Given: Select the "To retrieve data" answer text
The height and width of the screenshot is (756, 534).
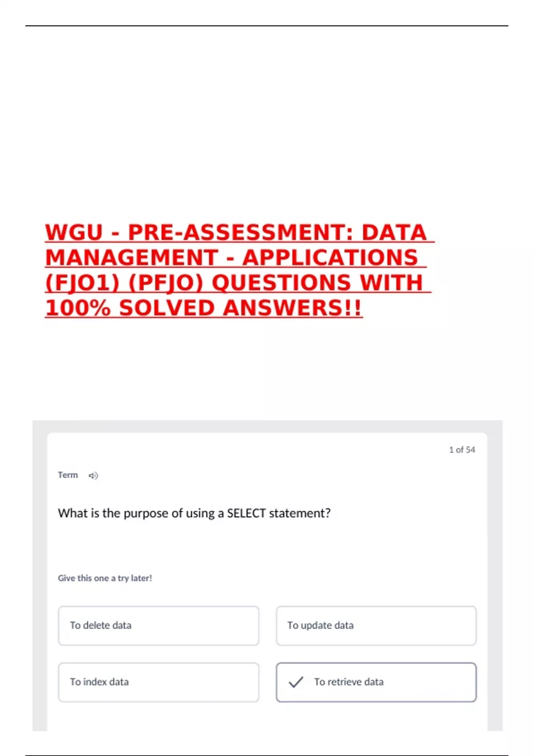Looking at the screenshot, I should (349, 682).
